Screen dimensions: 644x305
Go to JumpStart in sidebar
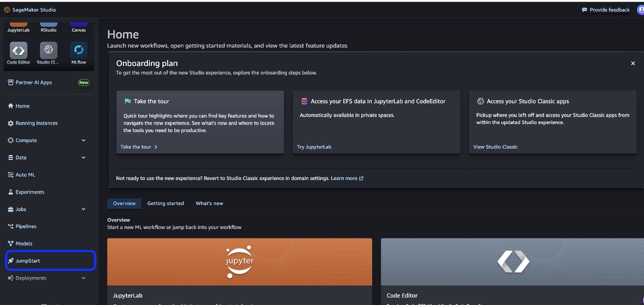28,261
